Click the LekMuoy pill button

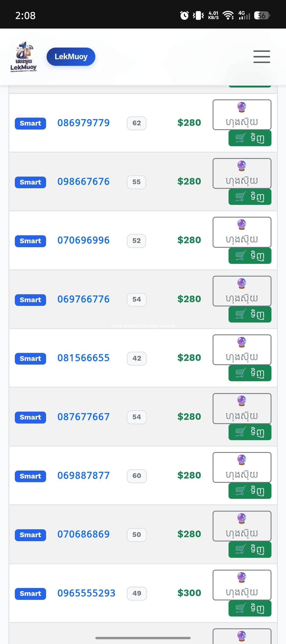(71, 57)
